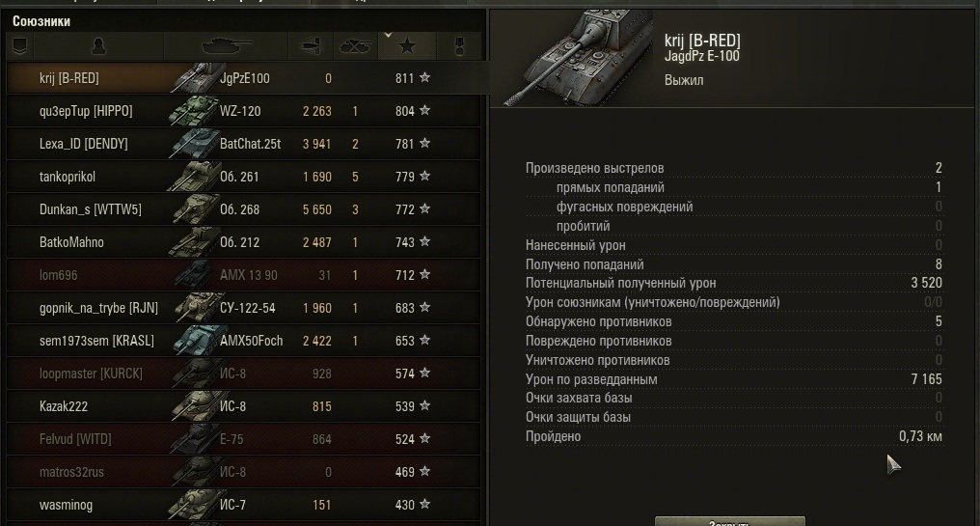
Task: Sort by player name silhouette icon
Action: 98,46
